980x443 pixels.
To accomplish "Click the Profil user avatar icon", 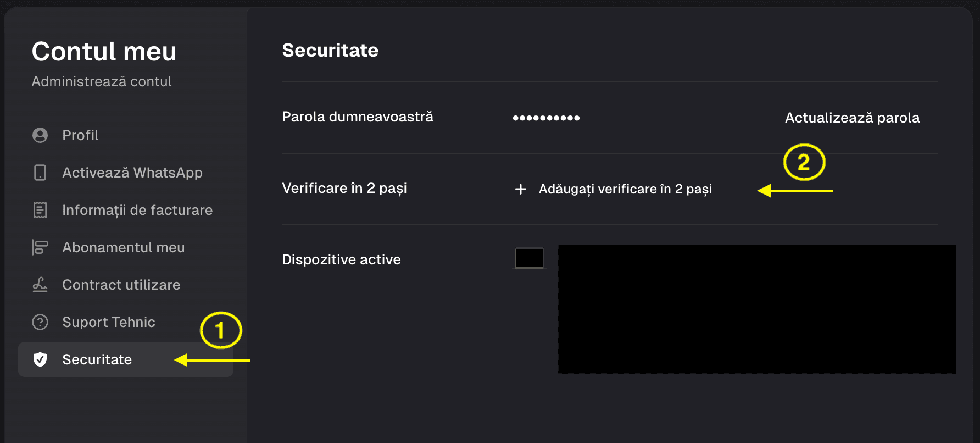I will [40, 135].
